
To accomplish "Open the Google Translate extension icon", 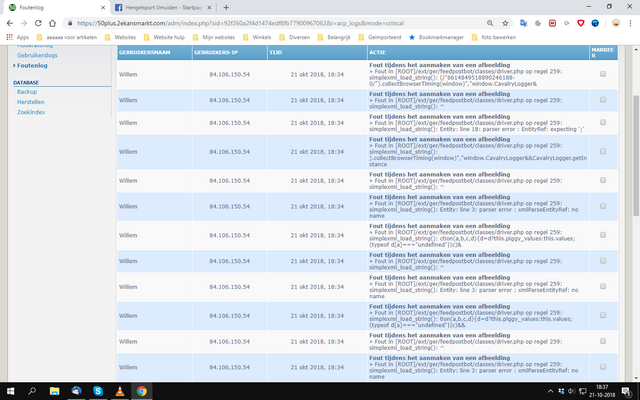I will click(x=523, y=23).
